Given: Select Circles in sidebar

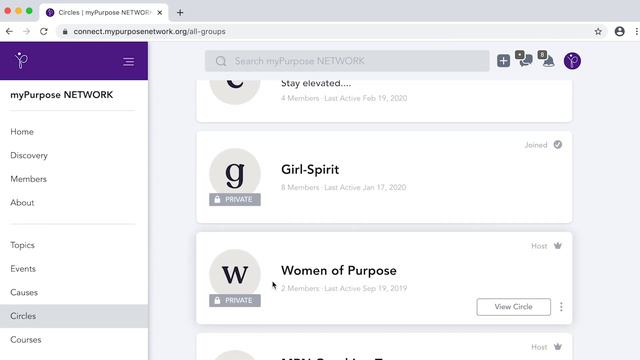Looking at the screenshot, I should coord(74,316).
